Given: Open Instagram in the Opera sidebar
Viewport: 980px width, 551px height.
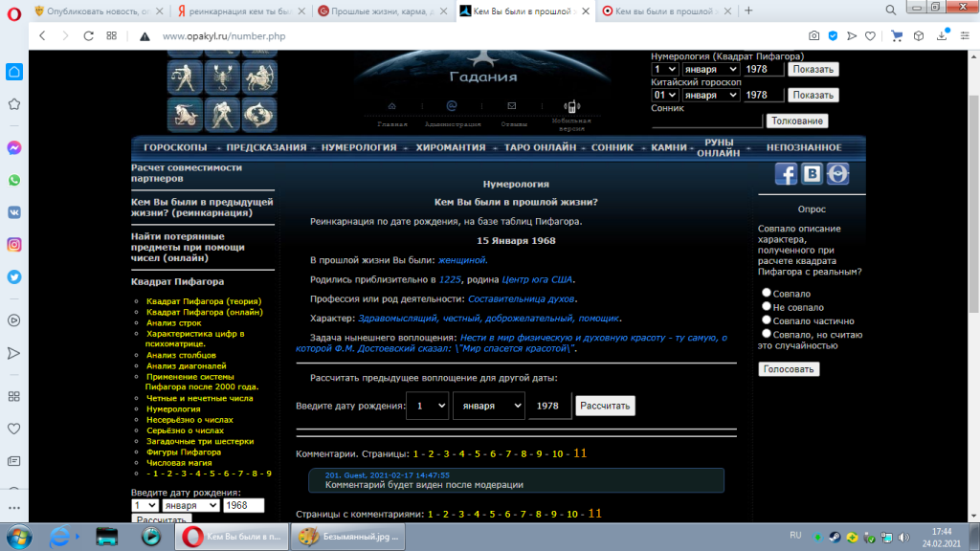Looking at the screenshot, I should [14, 244].
